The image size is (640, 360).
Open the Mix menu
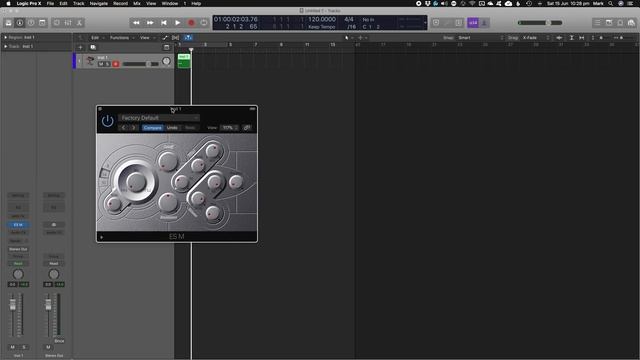point(137,3)
